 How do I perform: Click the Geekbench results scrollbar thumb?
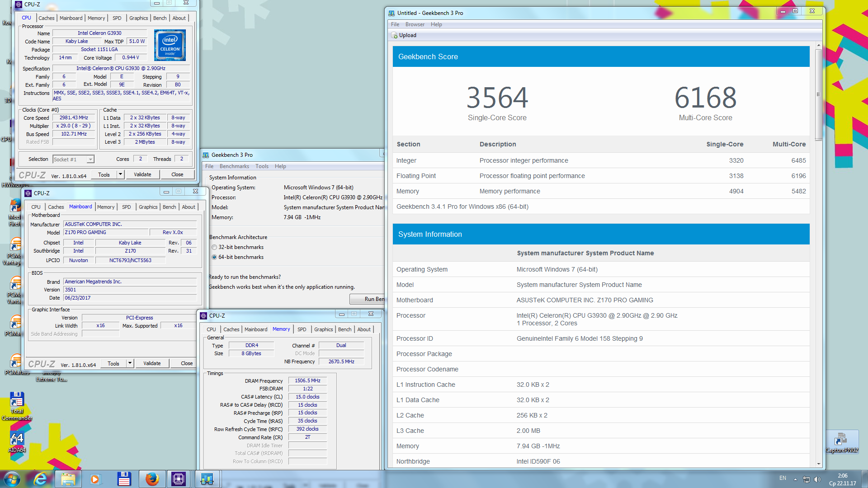pos(818,94)
